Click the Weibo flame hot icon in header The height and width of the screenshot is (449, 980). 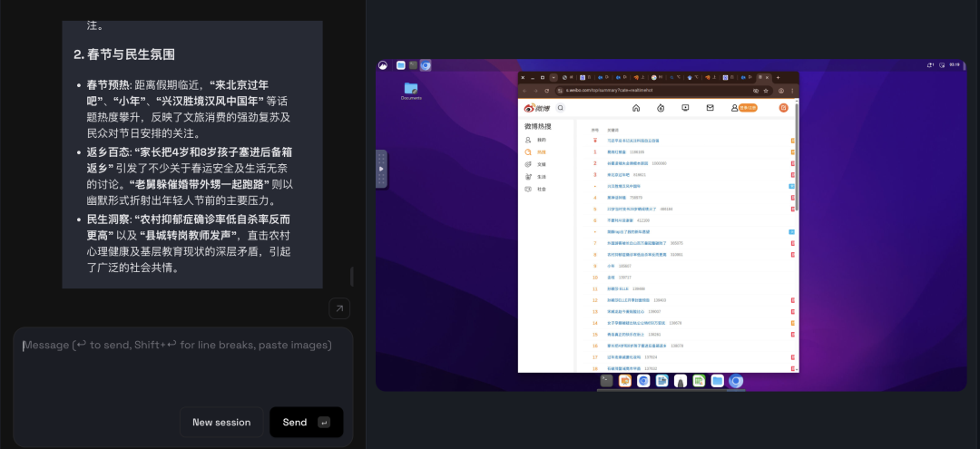pyautogui.click(x=661, y=107)
